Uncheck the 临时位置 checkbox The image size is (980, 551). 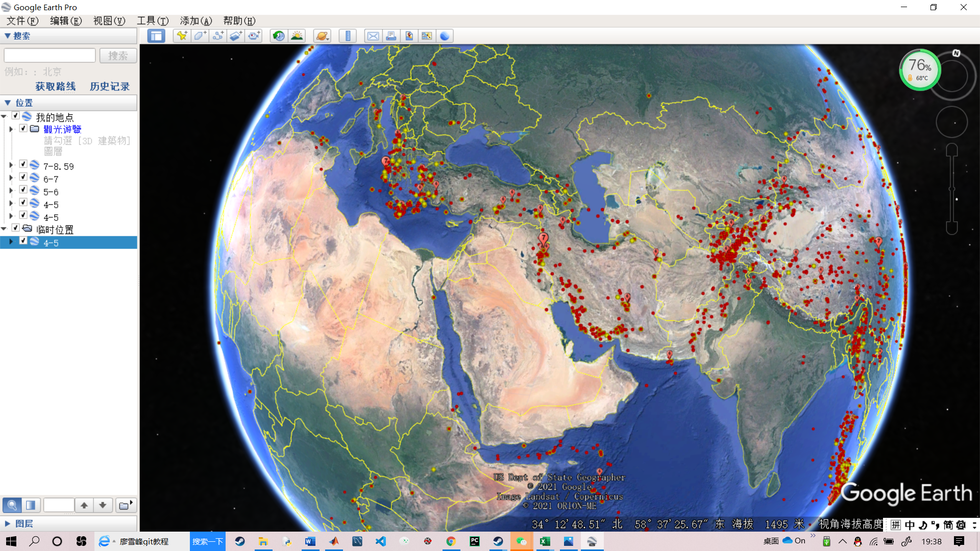pyautogui.click(x=16, y=228)
